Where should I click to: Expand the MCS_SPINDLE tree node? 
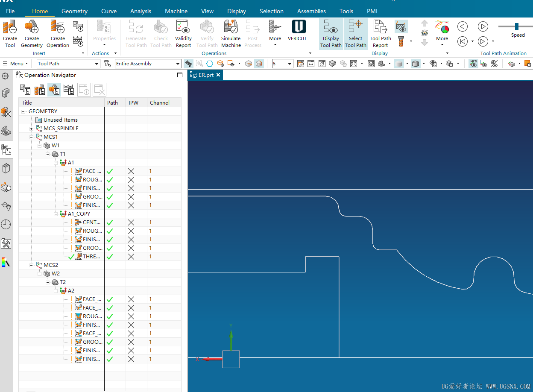pos(32,129)
